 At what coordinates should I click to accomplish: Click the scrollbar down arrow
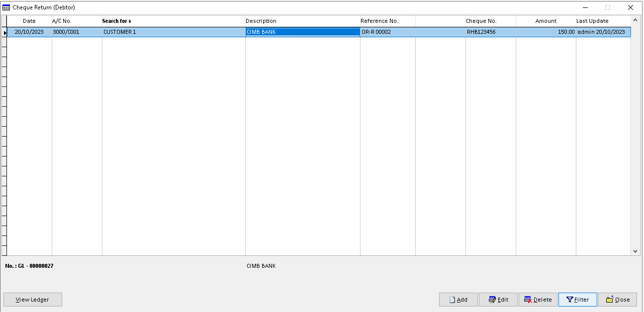pos(636,251)
